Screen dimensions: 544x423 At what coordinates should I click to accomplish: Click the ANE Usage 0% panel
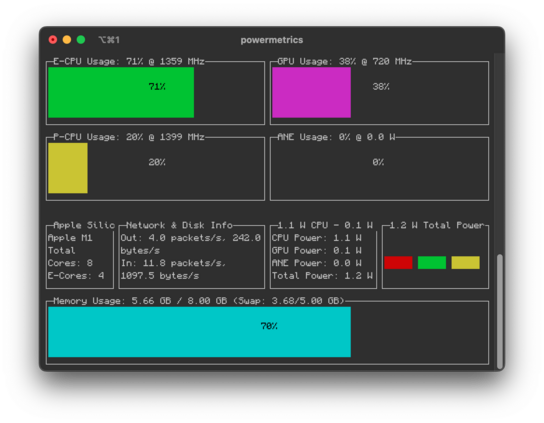point(379,168)
